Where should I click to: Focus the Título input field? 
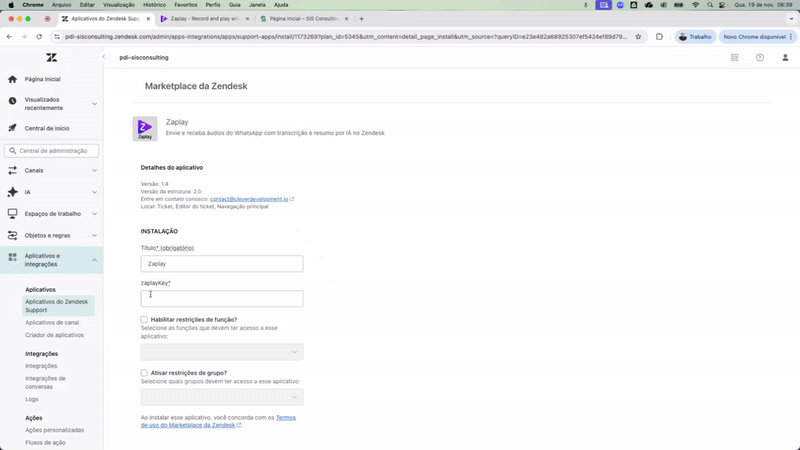coord(222,264)
